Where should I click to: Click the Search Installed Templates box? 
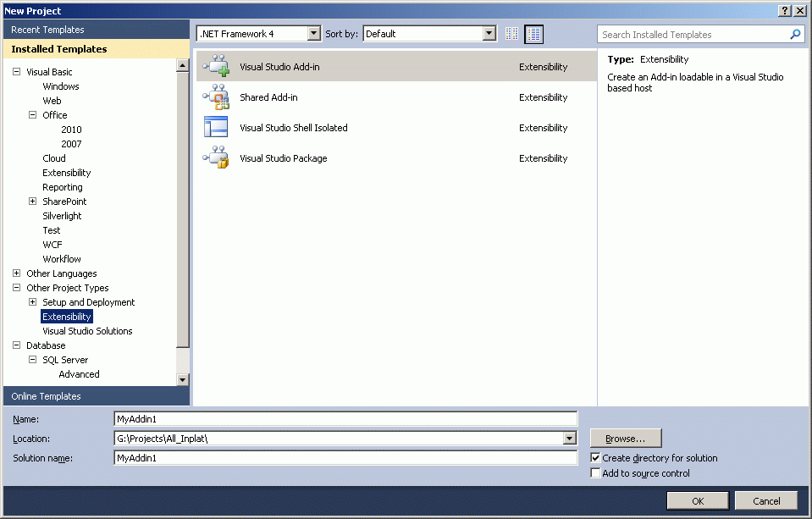[x=700, y=34]
